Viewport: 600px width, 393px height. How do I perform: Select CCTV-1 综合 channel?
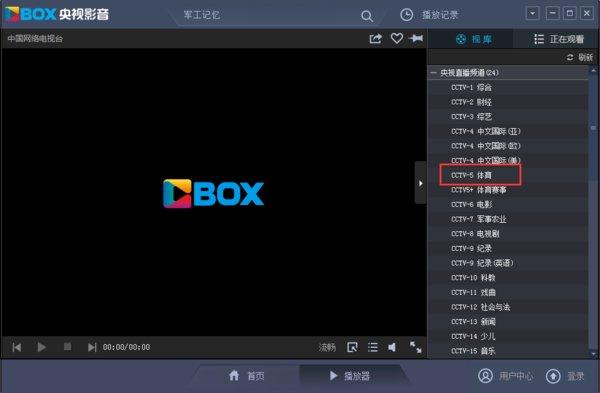click(508, 87)
